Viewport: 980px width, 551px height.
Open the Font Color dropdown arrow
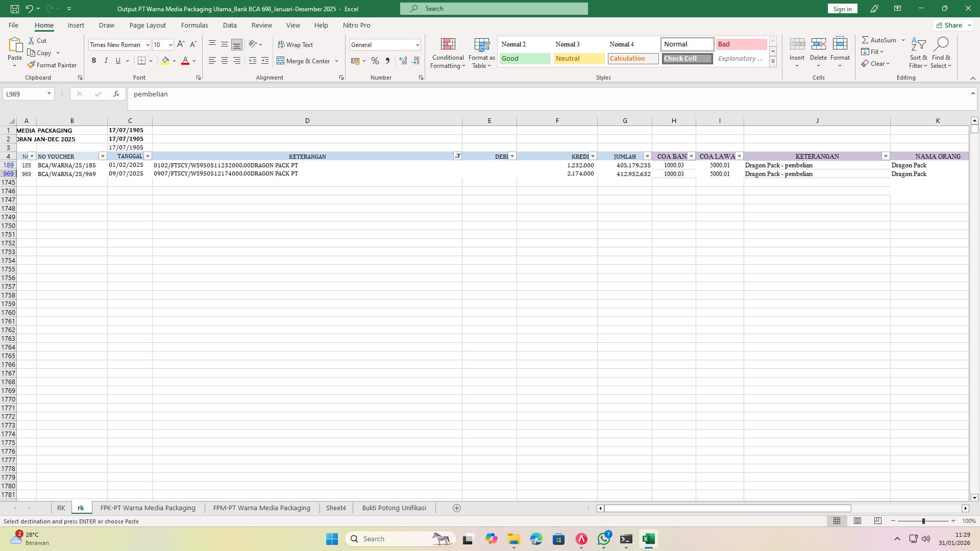193,61
